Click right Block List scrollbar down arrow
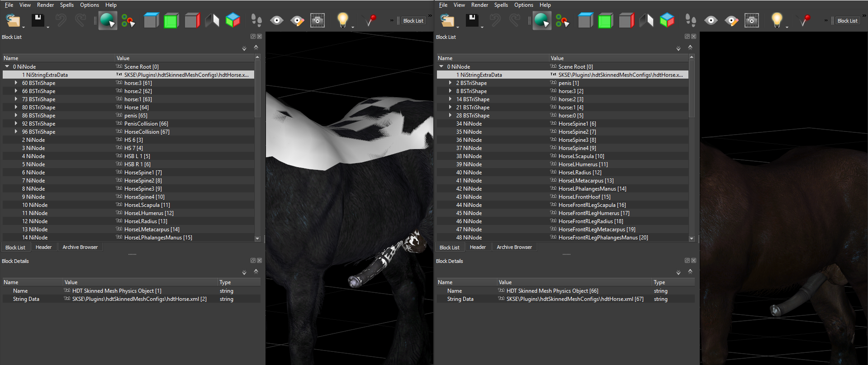Viewport: 868px width, 365px height. click(x=692, y=239)
